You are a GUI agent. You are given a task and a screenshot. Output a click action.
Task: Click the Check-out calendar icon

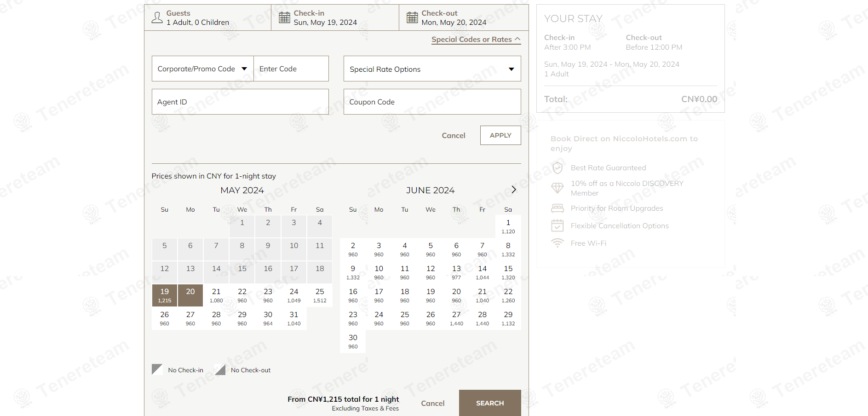(412, 17)
